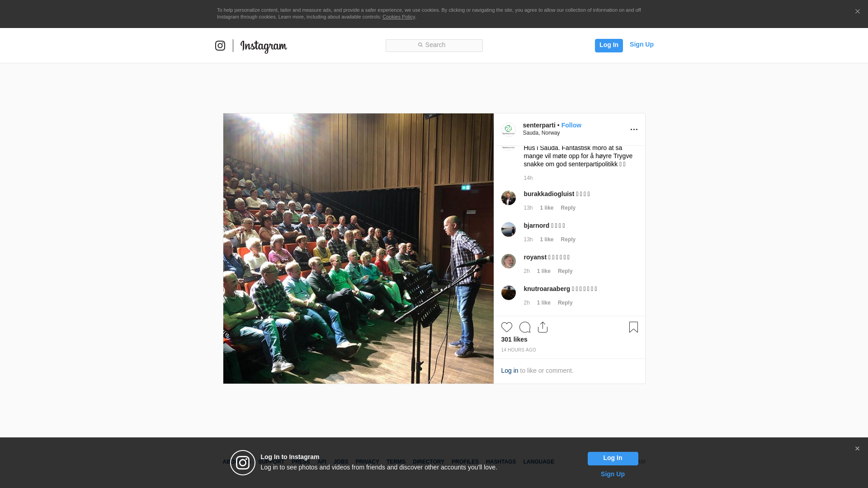The width and height of the screenshot is (868, 488).
Task: Open knutroaraaberg's avatar
Action: coord(508,293)
